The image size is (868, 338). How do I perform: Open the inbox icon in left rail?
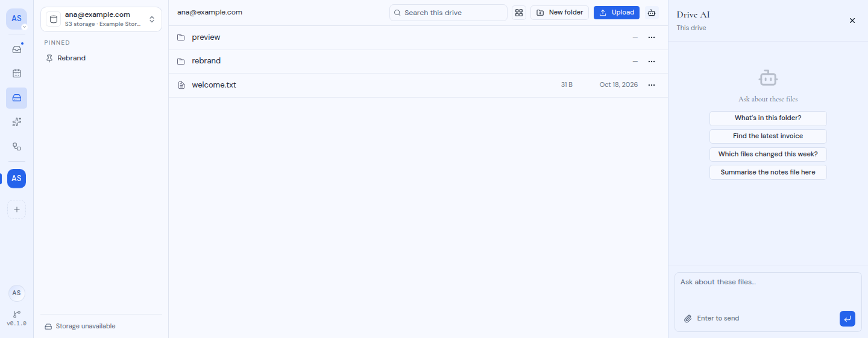tap(17, 49)
